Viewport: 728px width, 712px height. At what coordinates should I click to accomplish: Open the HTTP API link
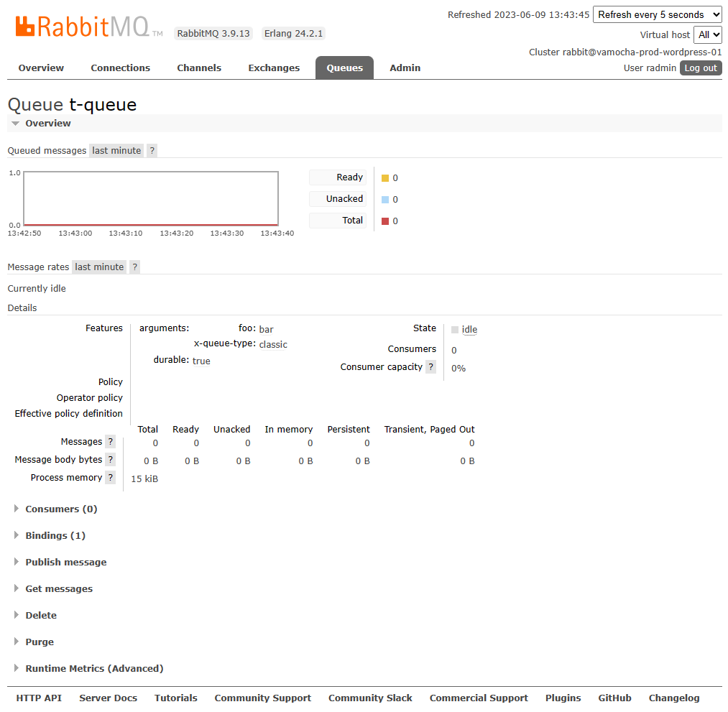point(39,698)
